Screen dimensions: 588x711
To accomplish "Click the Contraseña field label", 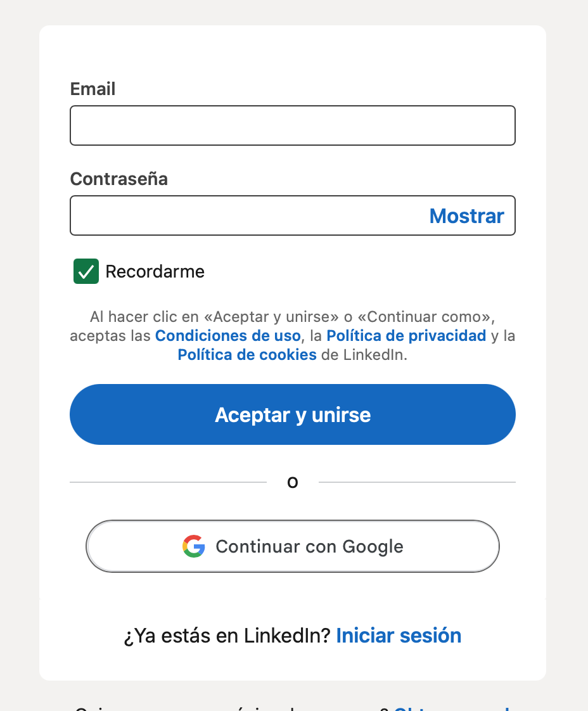I will [x=118, y=179].
